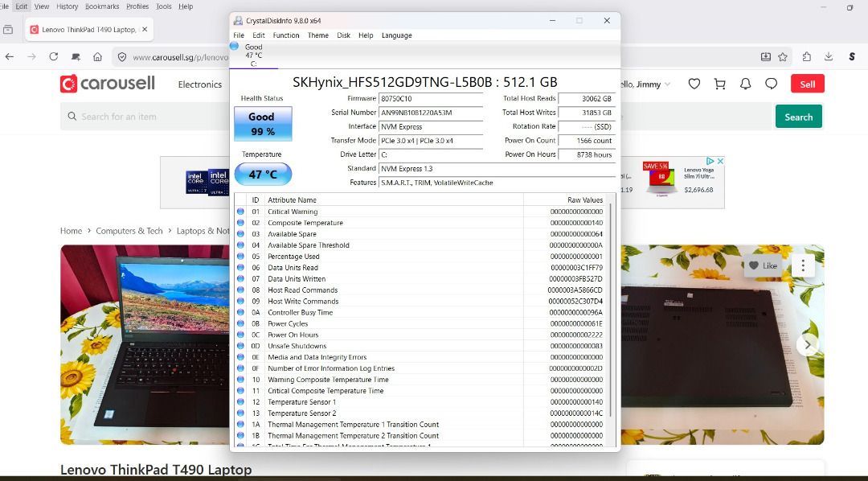This screenshot has height=481, width=868.
Task: Open the notifications bell icon
Action: (x=746, y=84)
